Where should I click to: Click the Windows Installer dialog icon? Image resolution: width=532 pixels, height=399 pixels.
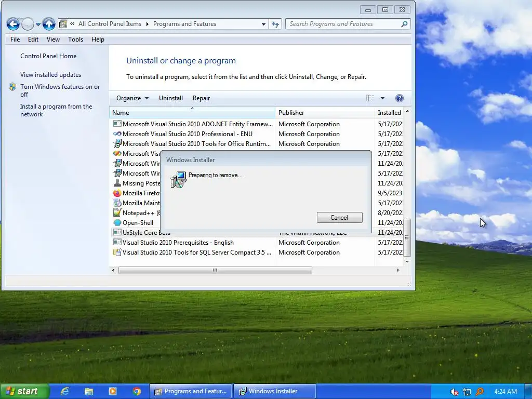click(x=178, y=180)
